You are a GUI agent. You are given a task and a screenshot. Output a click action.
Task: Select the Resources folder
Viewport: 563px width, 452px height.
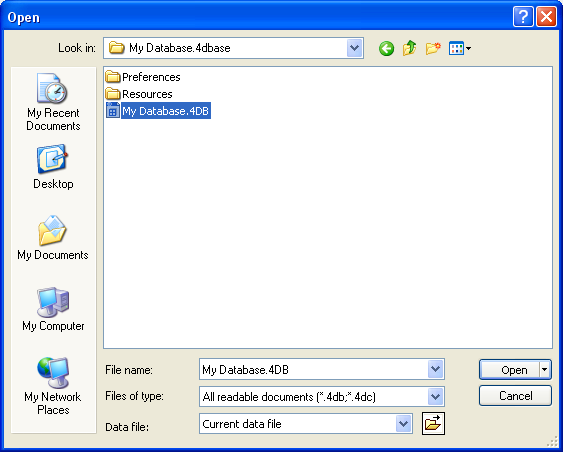point(139,94)
